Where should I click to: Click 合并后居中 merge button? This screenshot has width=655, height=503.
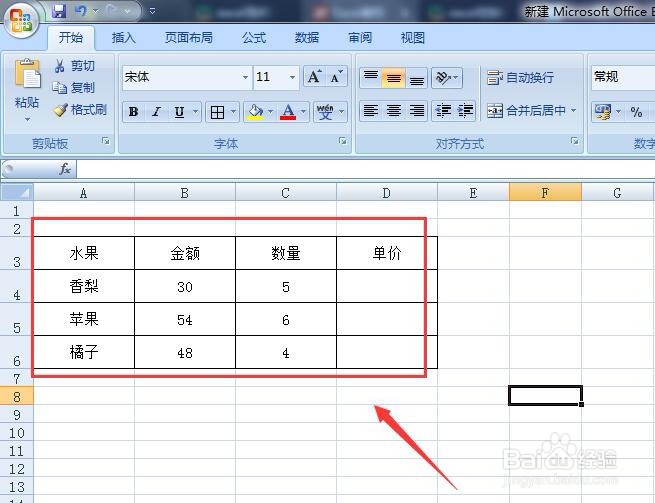tap(526, 110)
